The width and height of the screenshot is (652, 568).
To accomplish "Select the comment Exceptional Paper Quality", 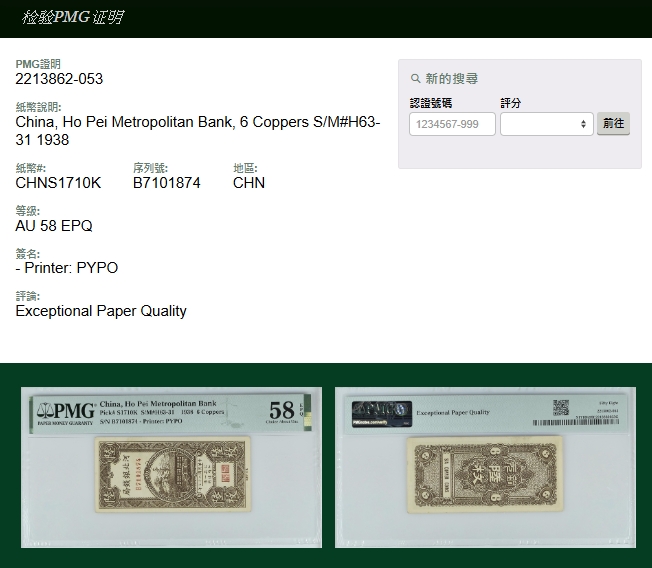I will click(x=101, y=311).
